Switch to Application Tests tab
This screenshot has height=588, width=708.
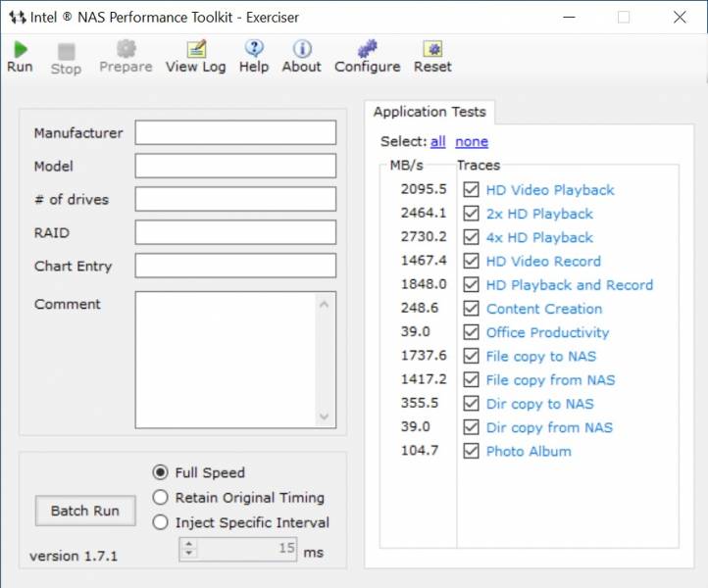[x=430, y=112]
